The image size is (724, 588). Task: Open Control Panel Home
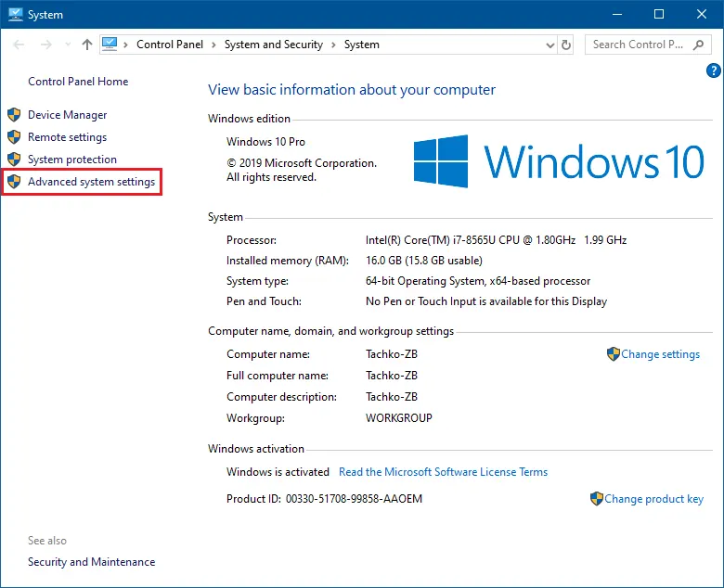click(x=78, y=82)
